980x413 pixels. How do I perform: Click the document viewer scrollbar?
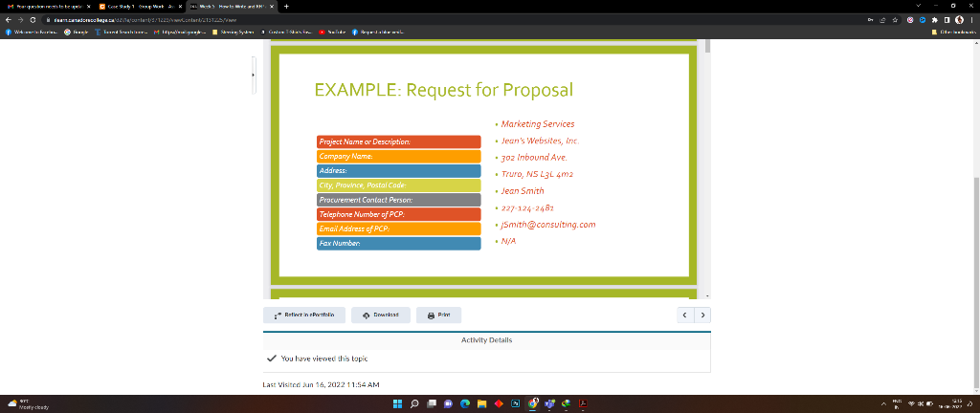tap(707, 46)
